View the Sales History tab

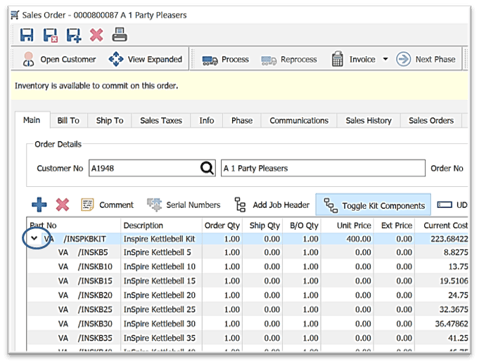369,120
